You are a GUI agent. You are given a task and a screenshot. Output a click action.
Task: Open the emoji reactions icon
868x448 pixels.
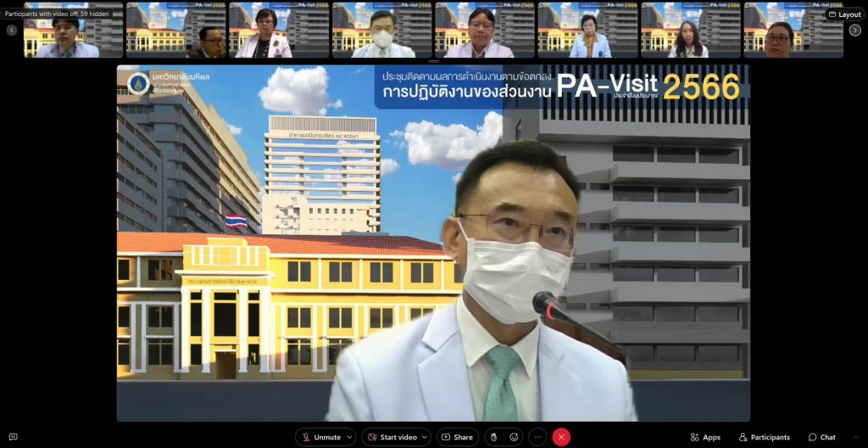coord(514,437)
